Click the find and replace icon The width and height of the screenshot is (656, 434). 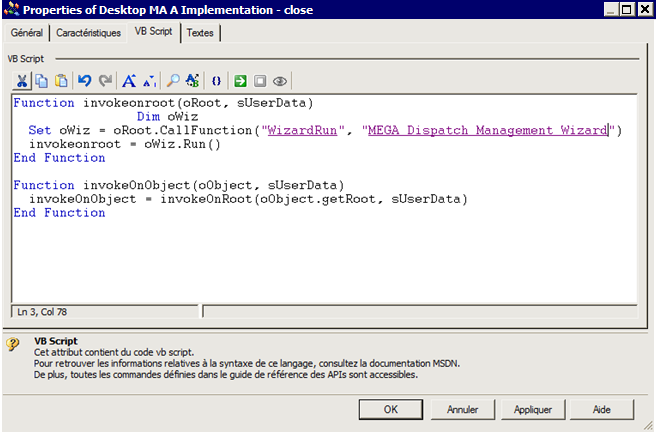[x=192, y=81]
